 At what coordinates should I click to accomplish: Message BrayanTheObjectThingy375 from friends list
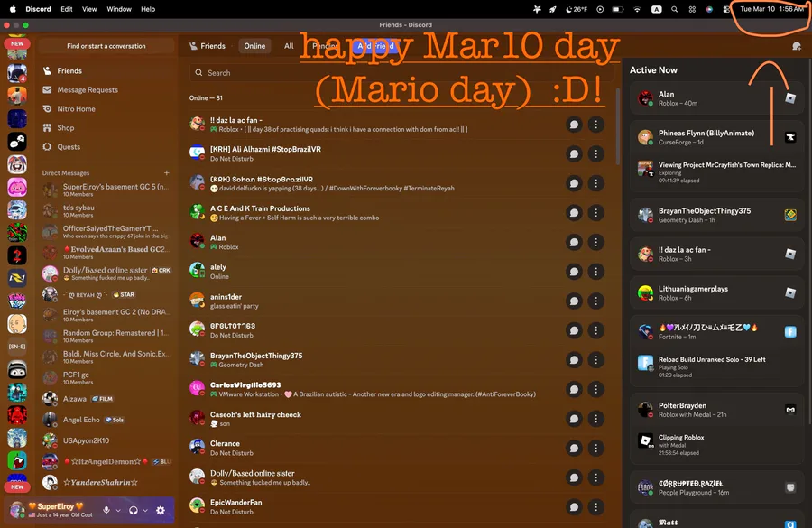pos(574,359)
